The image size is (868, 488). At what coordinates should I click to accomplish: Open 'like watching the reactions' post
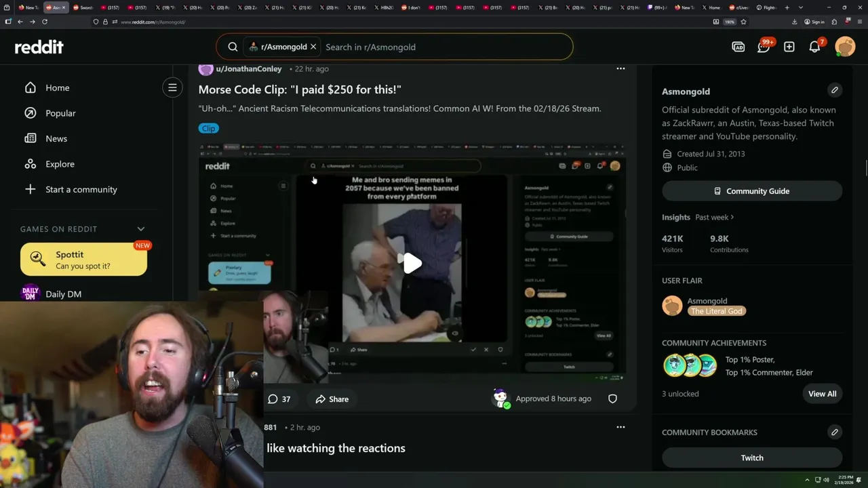(336, 448)
